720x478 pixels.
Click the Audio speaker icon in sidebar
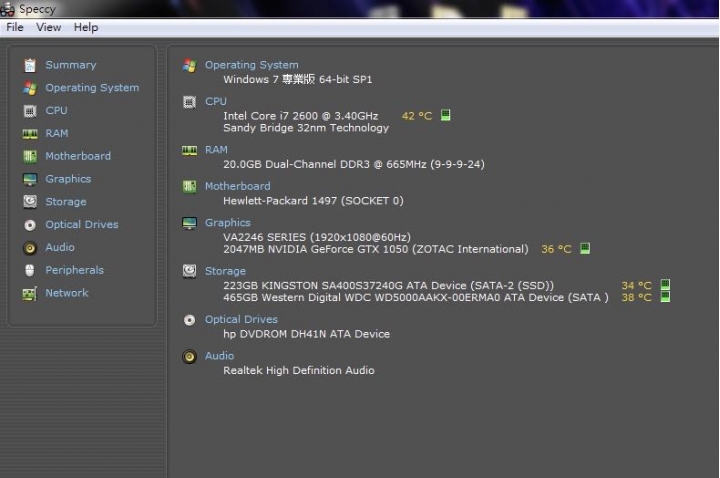[x=30, y=248]
